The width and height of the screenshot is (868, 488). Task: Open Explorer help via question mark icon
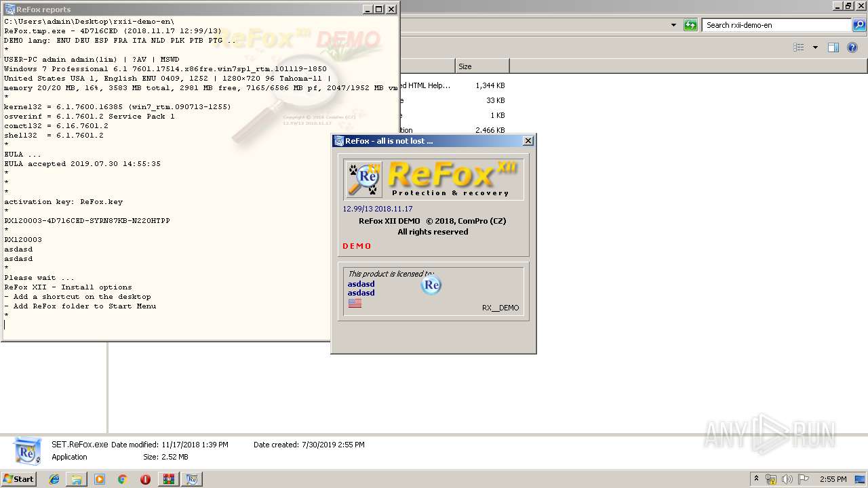click(x=853, y=47)
